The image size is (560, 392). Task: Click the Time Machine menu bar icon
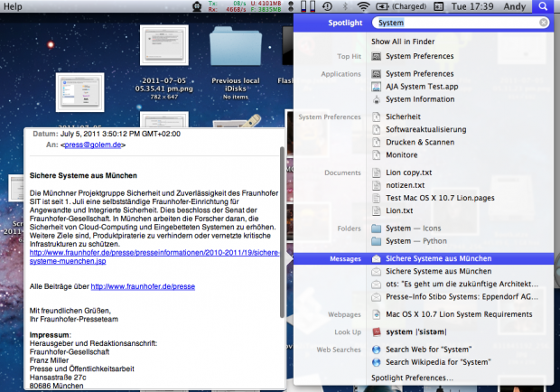click(325, 6)
